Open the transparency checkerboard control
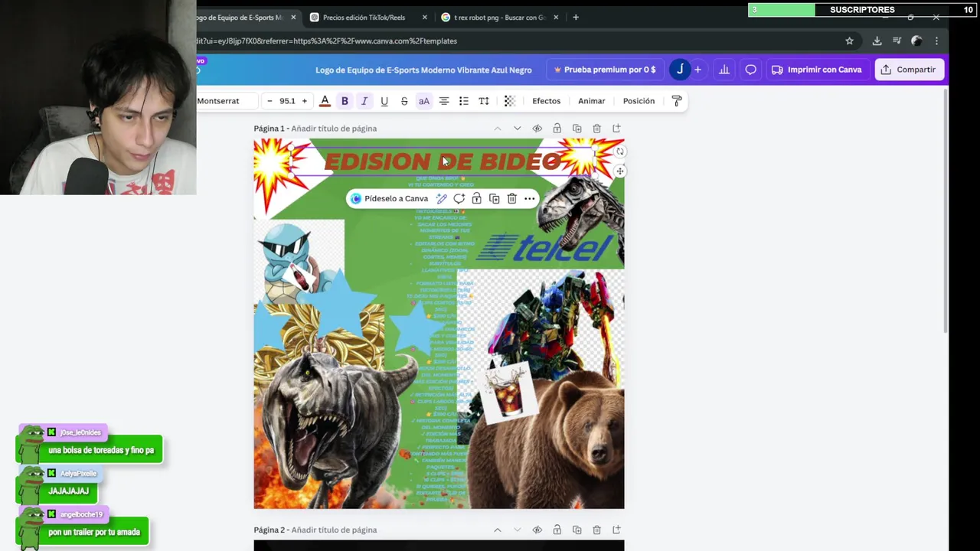 510,101
